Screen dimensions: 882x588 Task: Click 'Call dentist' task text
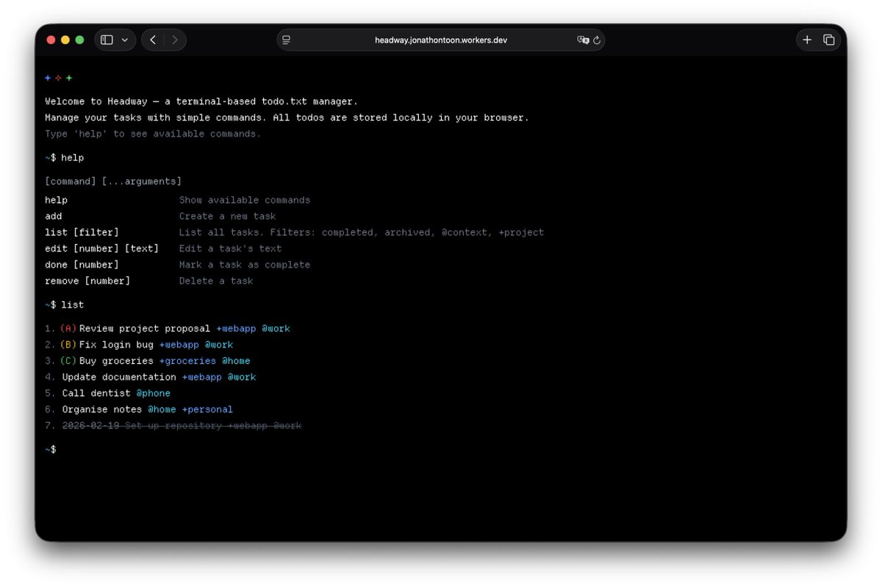coord(96,393)
